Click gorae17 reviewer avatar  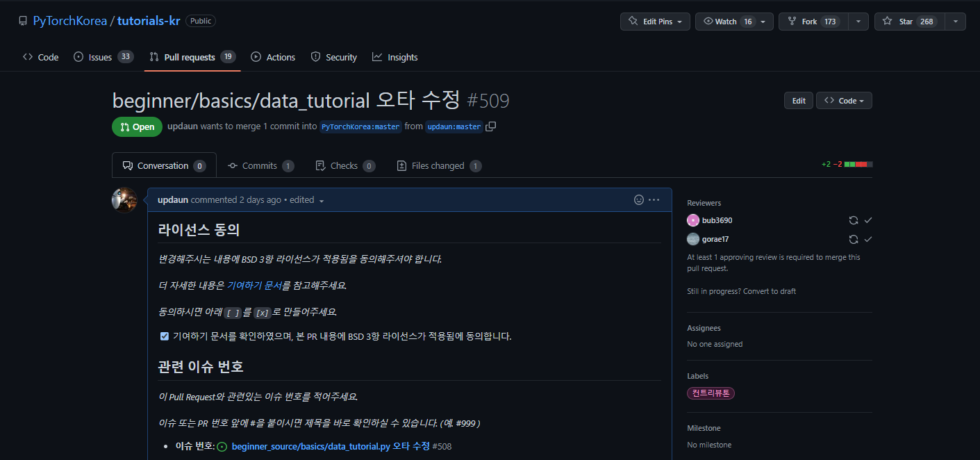[x=693, y=239]
